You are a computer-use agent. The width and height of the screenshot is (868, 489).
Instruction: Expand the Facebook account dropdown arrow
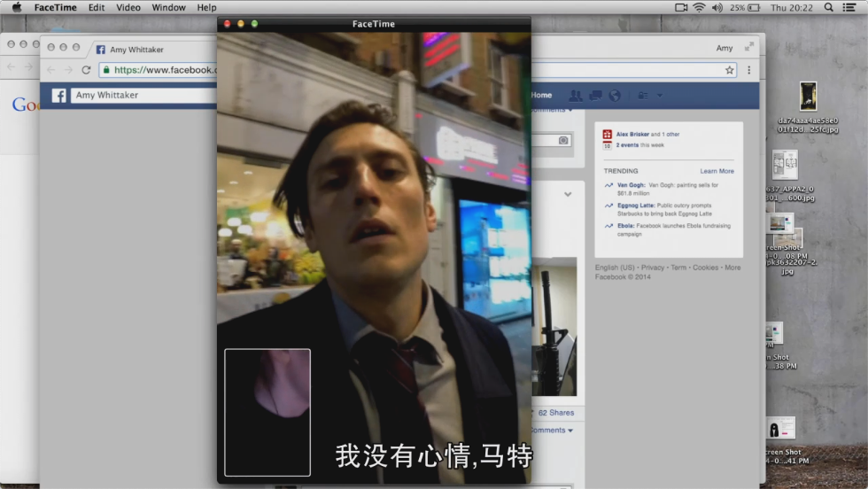tap(659, 96)
